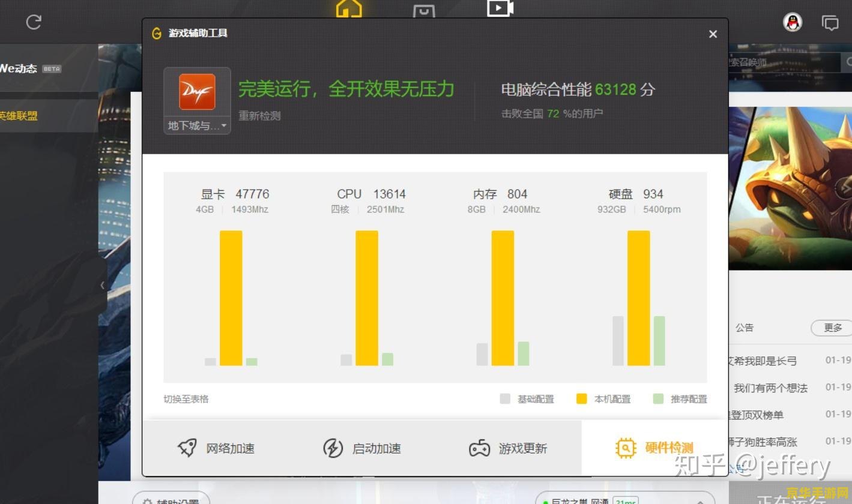Click the 电脑综合性能 63128 分 text

578,90
